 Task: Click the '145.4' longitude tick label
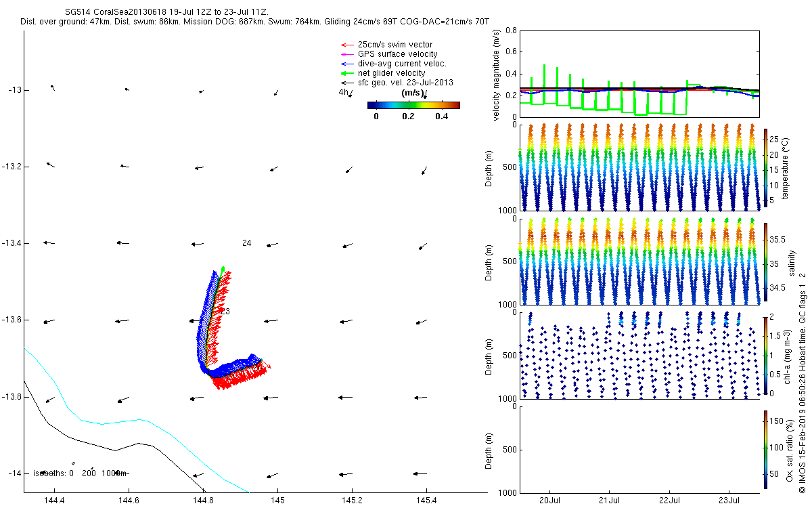click(426, 501)
